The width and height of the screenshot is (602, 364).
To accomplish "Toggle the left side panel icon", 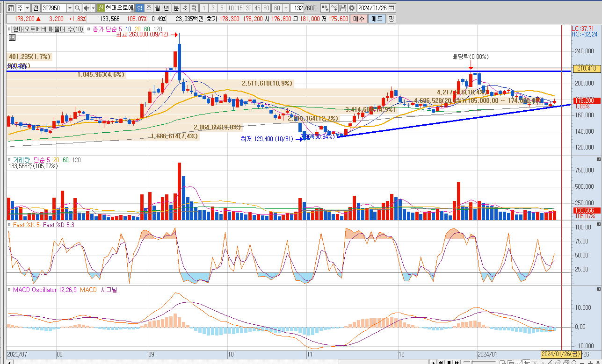I will (11, 8).
